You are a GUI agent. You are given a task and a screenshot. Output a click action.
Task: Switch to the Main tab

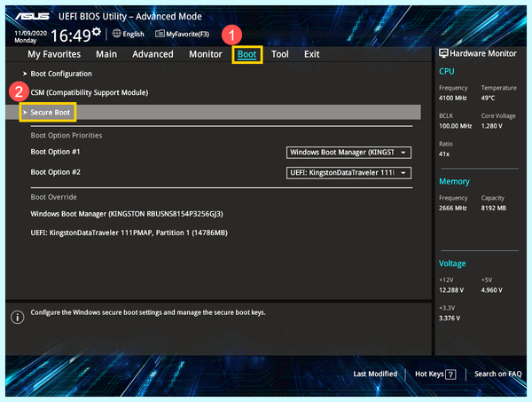click(x=106, y=54)
